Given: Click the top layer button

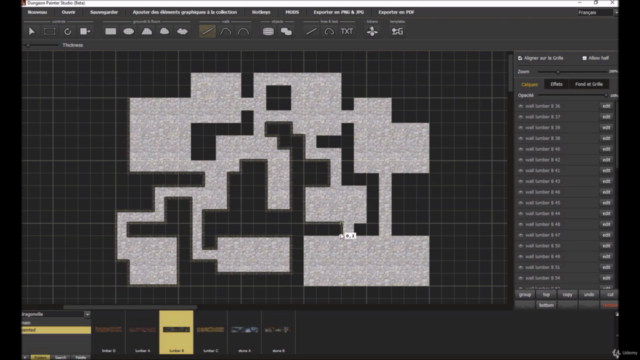Looking at the screenshot, I should [546, 294].
